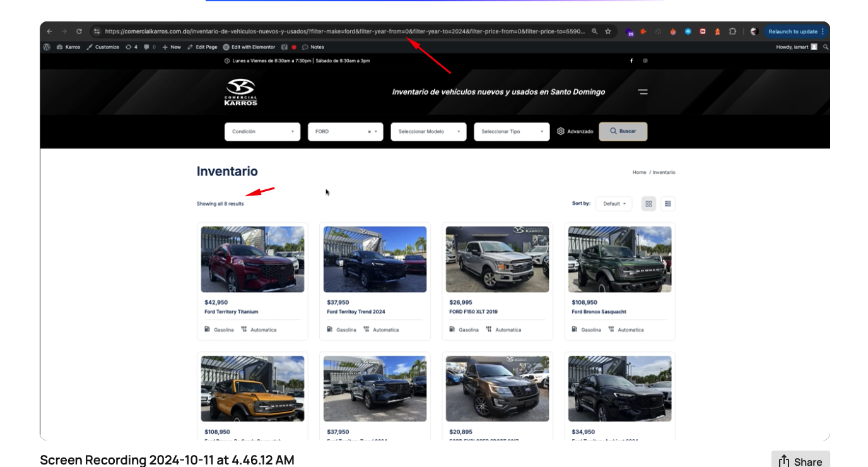Click the Territoy Trend 2024 photo

pyautogui.click(x=375, y=259)
